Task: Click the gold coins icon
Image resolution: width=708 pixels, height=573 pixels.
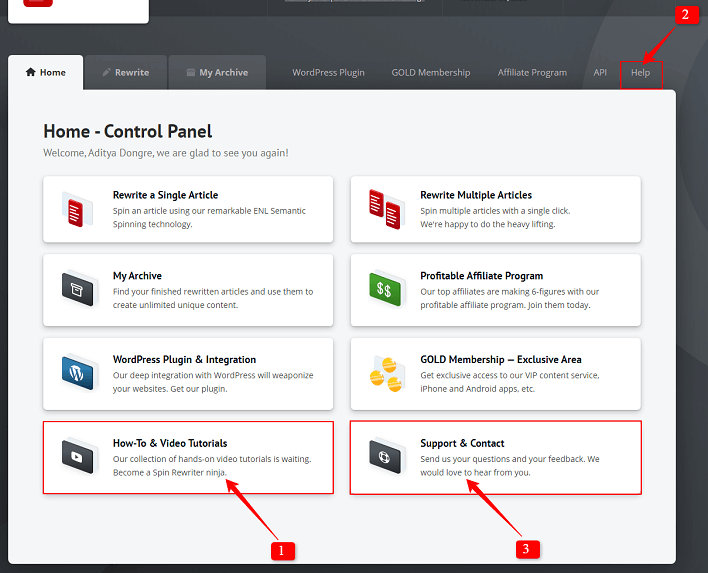Action: click(x=386, y=374)
